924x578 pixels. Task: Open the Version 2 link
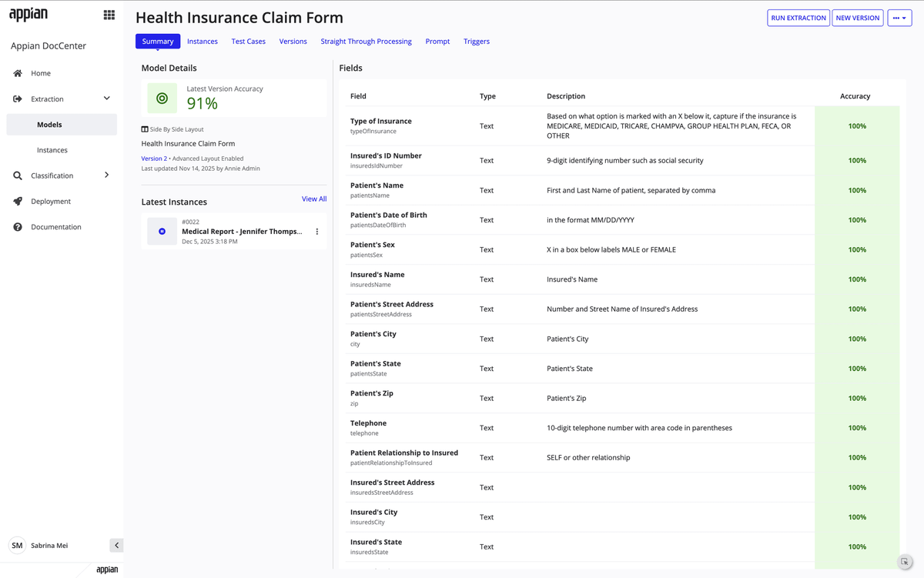pyautogui.click(x=154, y=159)
